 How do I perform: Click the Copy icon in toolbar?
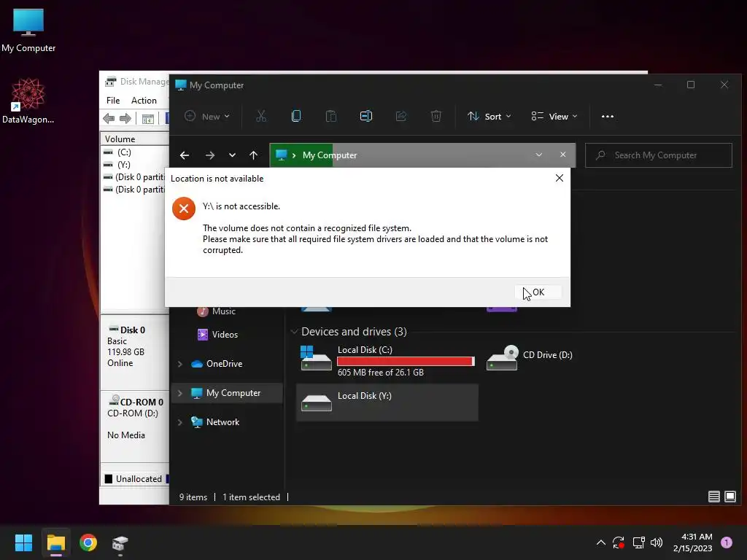tap(296, 116)
